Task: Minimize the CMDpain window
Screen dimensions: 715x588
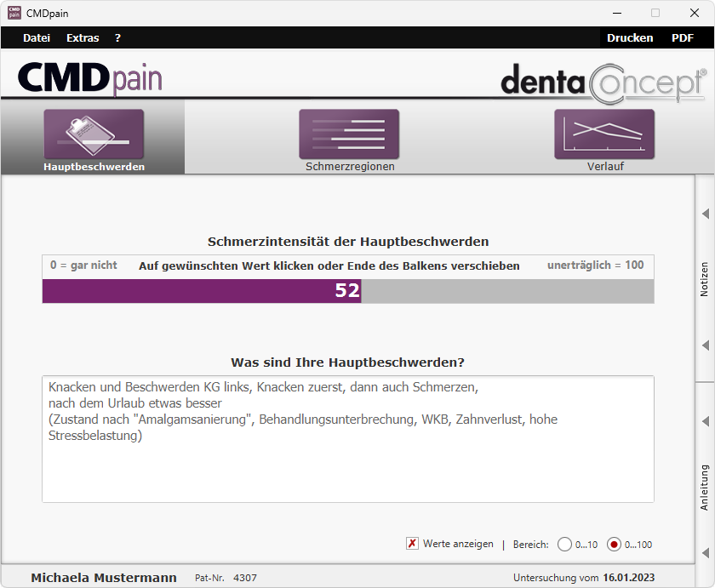Action: 617,13
